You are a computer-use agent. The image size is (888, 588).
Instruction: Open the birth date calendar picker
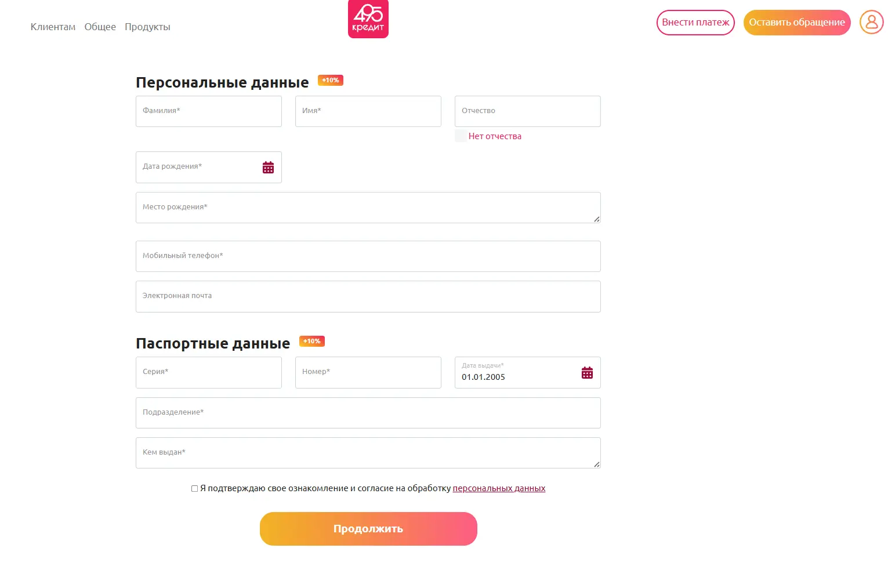[268, 168]
